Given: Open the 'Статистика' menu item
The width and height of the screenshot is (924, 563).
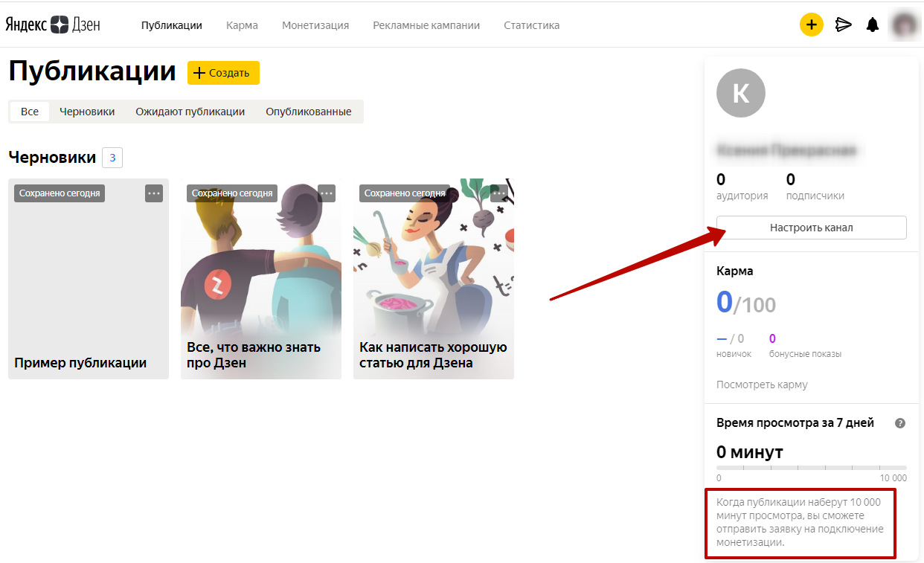Looking at the screenshot, I should (x=532, y=25).
